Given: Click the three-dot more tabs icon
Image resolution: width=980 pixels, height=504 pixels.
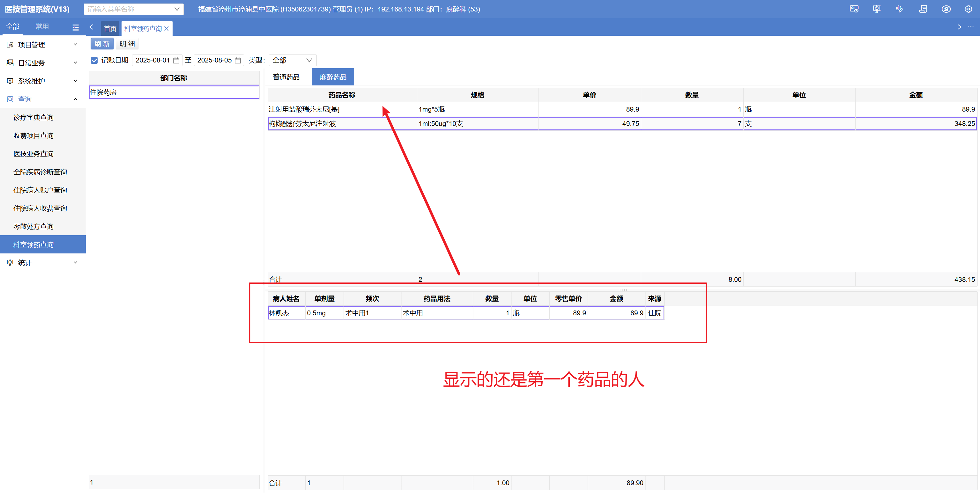Looking at the screenshot, I should (x=971, y=26).
